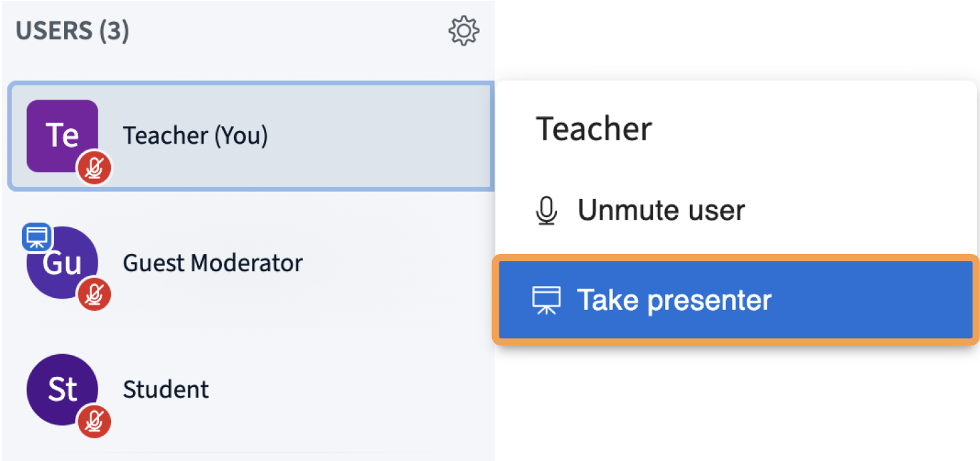The image size is (980, 461).
Task: Click the muted mic badge on Teacher
Action: coord(94,168)
